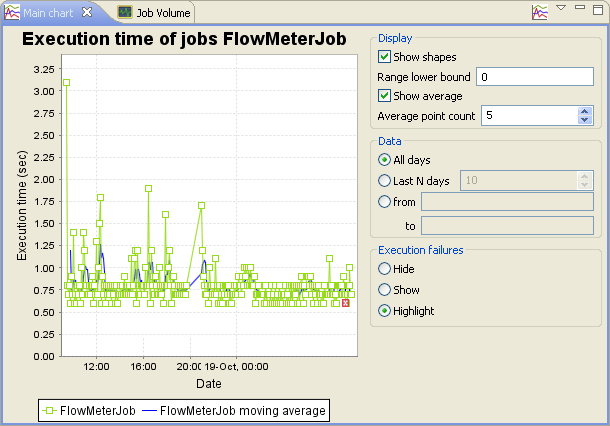Set execution failures to Hide
The height and width of the screenshot is (426, 610).
tap(384, 269)
